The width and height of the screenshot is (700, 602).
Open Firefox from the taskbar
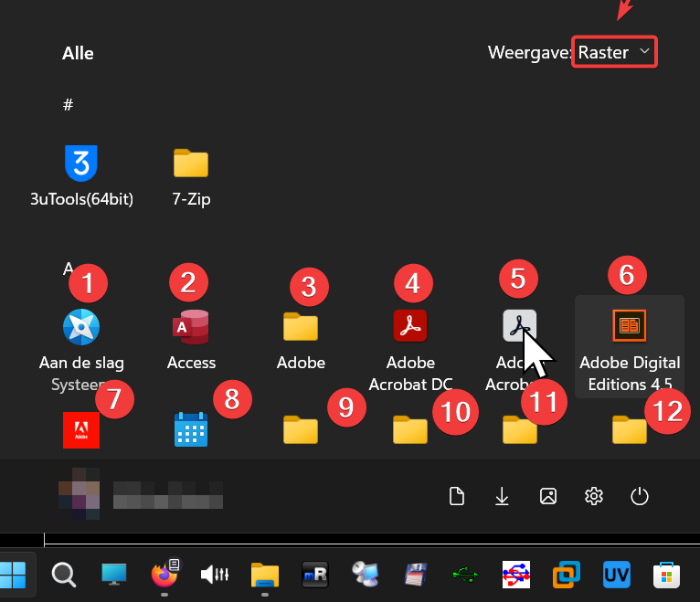[x=164, y=574]
